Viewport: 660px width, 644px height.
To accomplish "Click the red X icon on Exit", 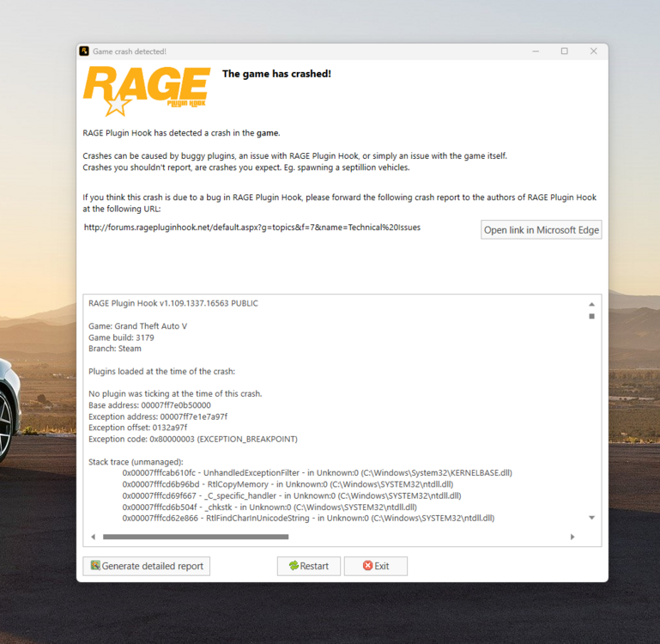I will click(x=367, y=566).
